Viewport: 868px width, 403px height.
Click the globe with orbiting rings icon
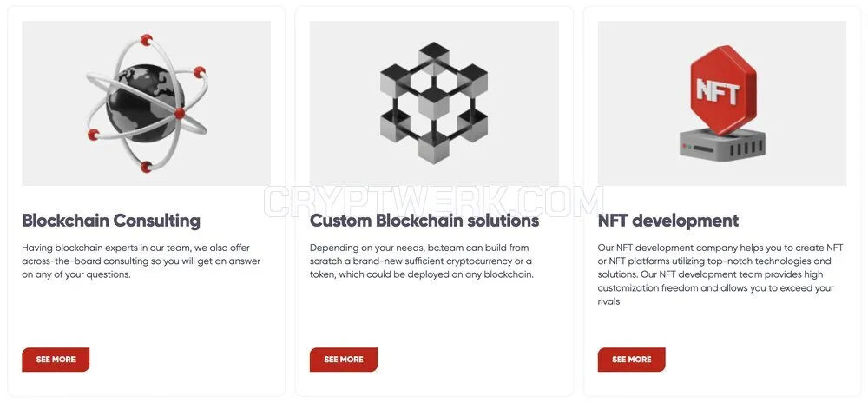(x=147, y=103)
